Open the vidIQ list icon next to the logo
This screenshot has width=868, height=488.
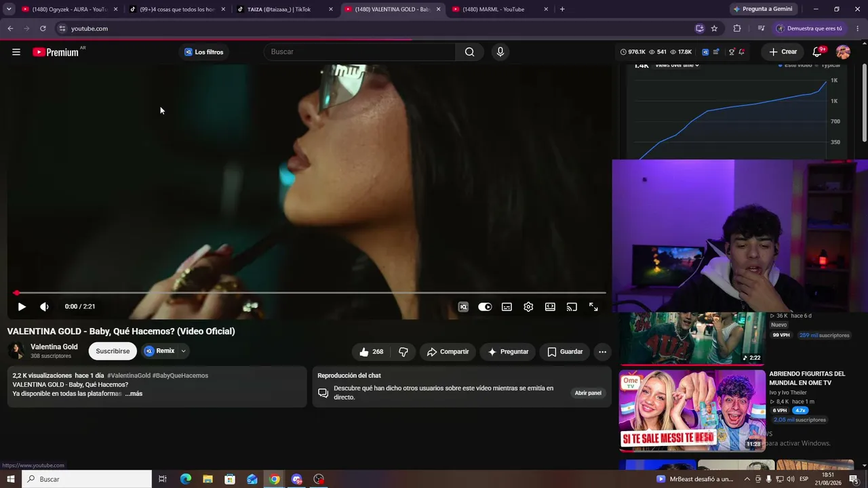click(716, 52)
